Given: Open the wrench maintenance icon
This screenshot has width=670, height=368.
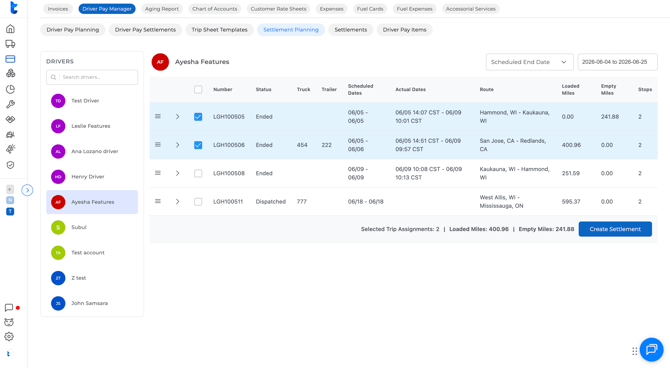Looking at the screenshot, I should pyautogui.click(x=10, y=104).
